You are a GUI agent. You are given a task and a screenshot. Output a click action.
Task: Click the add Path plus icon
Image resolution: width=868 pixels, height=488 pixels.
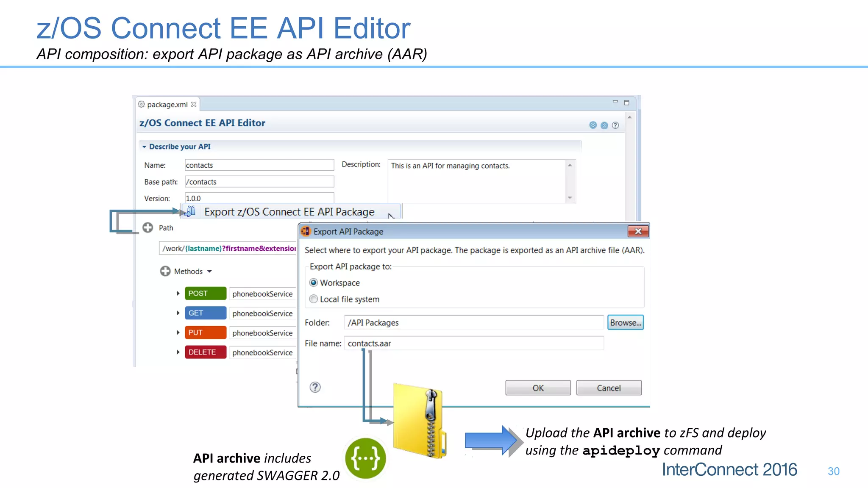[147, 228]
